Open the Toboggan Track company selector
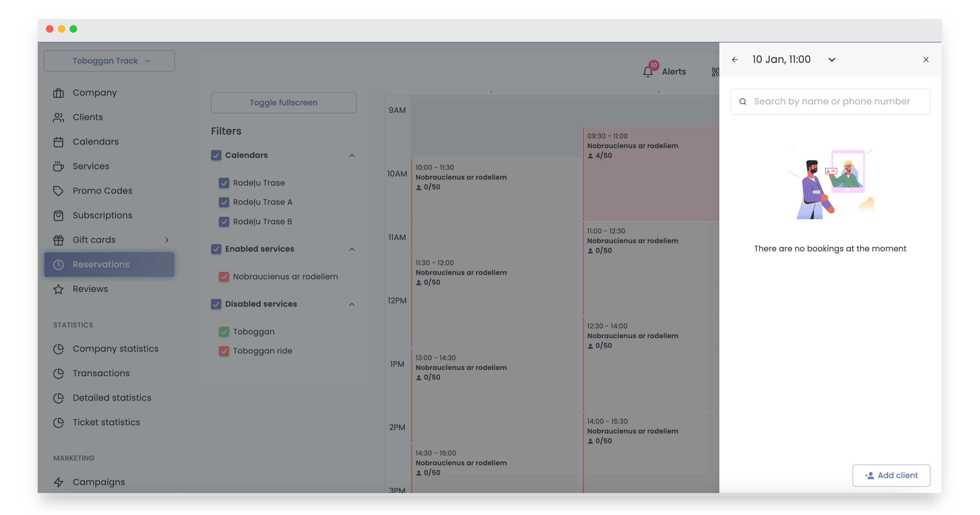This screenshot has height=515, width=980. tap(109, 60)
